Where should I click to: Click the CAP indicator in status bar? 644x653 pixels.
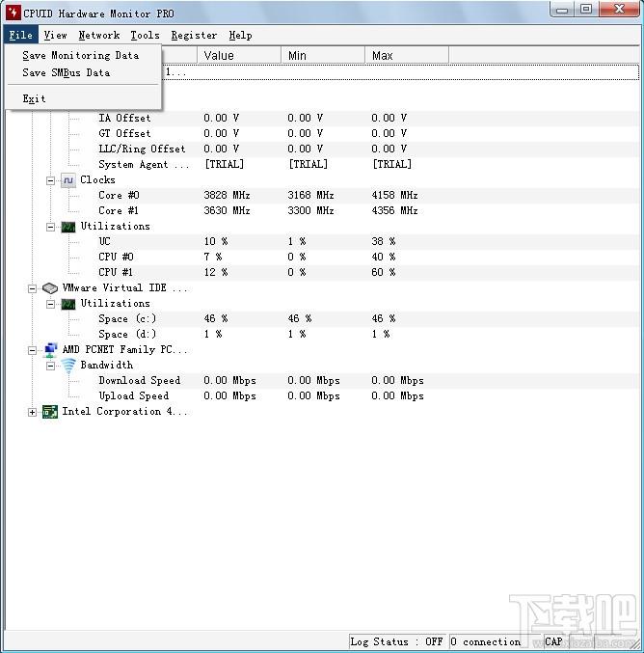[x=553, y=641]
